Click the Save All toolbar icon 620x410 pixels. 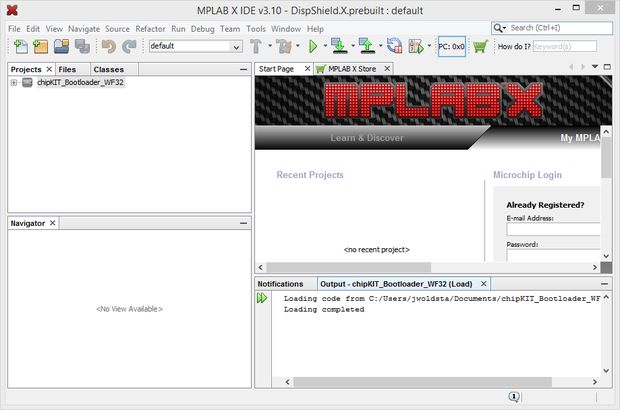[x=82, y=46]
